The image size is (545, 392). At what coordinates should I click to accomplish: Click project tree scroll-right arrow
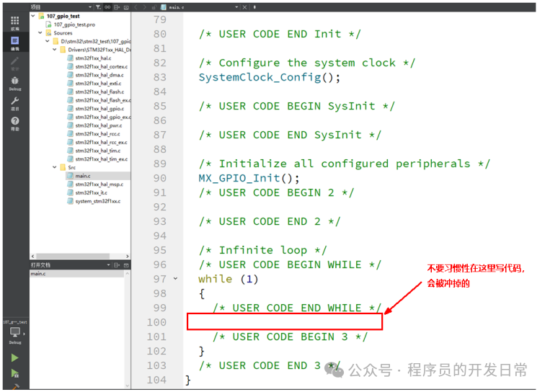coord(128,256)
